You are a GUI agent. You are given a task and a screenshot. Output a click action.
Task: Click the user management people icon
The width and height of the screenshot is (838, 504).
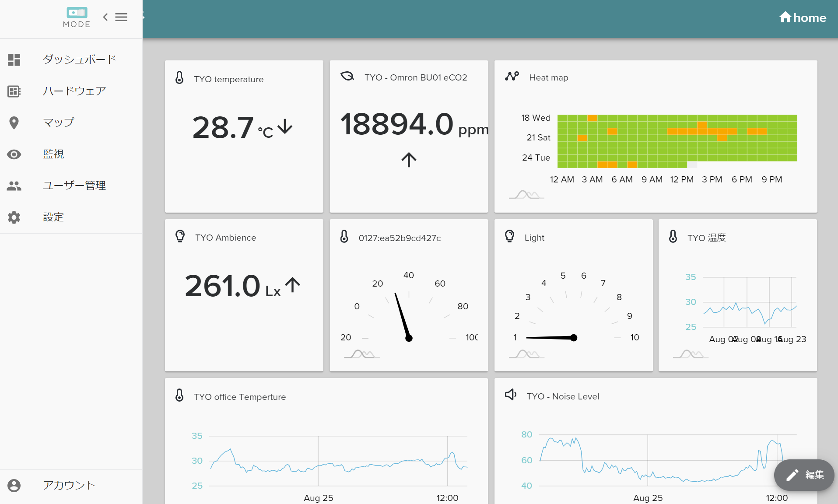[14, 186]
